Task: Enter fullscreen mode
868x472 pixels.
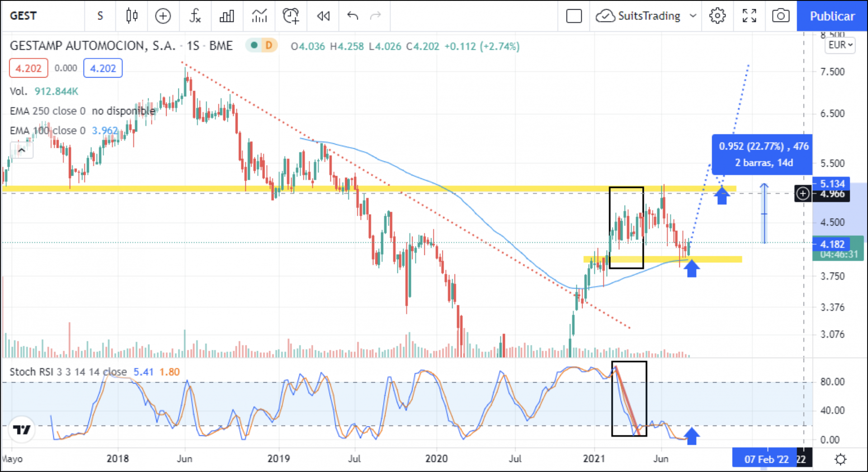Action: tap(749, 16)
